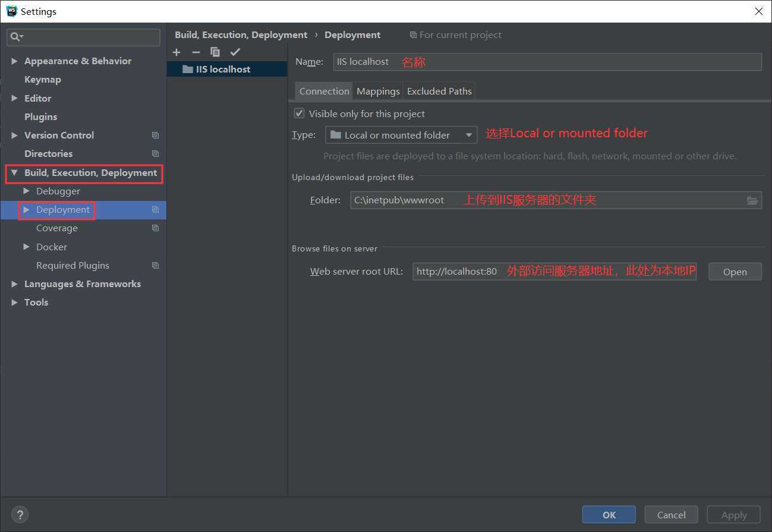
Task: Click the WebStorm logo in title bar
Action: [11, 11]
